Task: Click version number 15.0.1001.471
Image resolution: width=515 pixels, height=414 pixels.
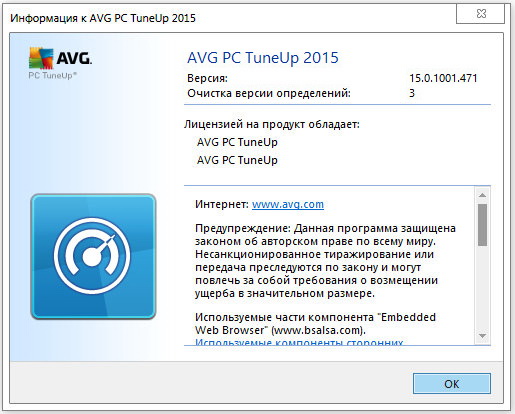Action: click(x=443, y=78)
